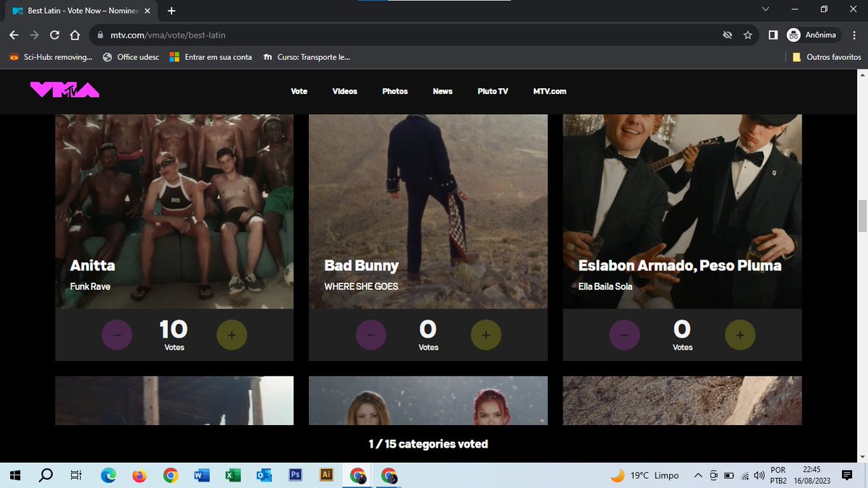Open Office udesc bookmark

pyautogui.click(x=131, y=57)
